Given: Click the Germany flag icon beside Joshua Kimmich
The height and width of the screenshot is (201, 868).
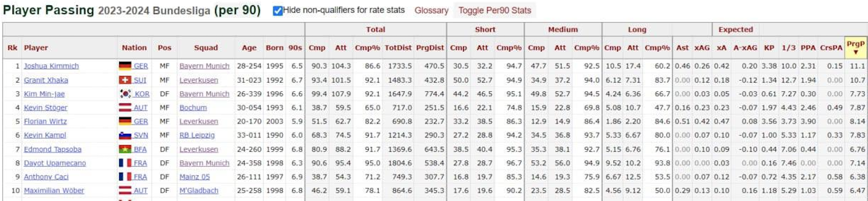Looking at the screenshot, I should [x=125, y=66].
